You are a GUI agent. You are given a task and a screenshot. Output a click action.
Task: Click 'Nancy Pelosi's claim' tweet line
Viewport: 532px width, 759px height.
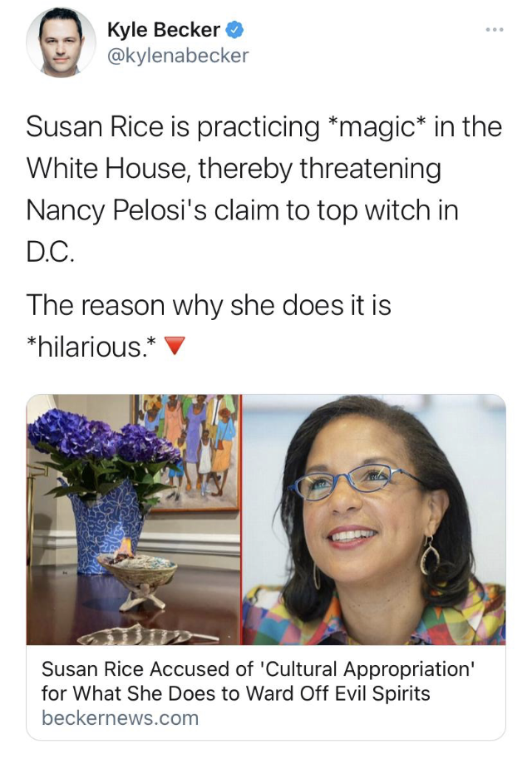click(242, 210)
